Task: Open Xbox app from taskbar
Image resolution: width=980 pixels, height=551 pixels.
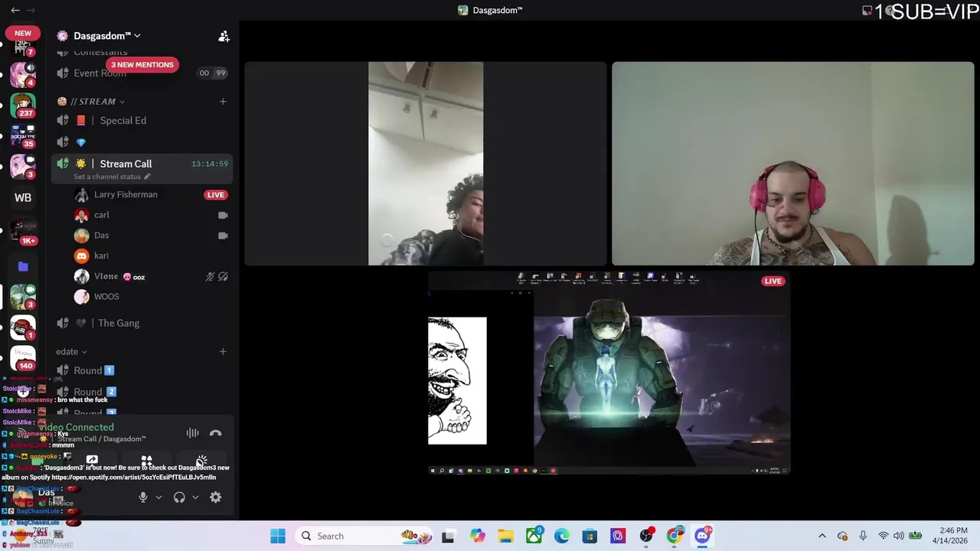Action: coord(534,536)
